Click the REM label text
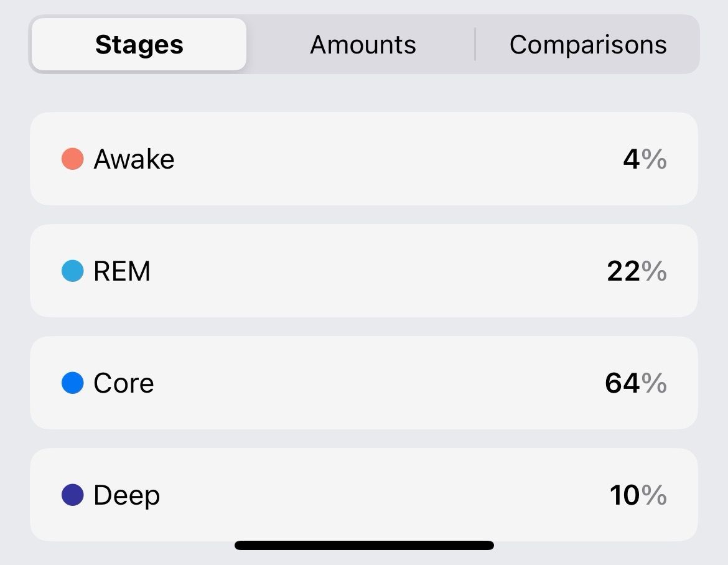This screenshot has width=728, height=565. coord(122,271)
